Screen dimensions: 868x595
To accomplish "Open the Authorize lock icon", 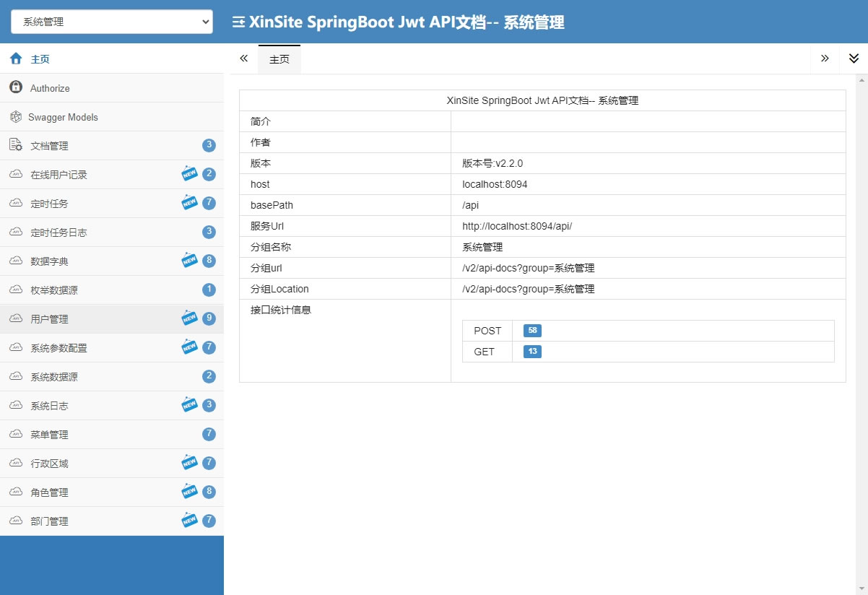I will tap(16, 87).
